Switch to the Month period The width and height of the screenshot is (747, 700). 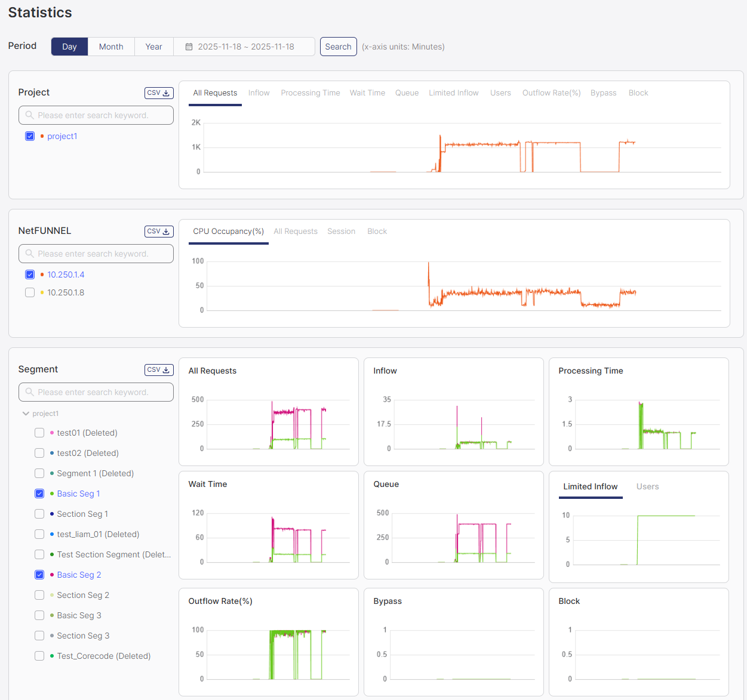[111, 47]
